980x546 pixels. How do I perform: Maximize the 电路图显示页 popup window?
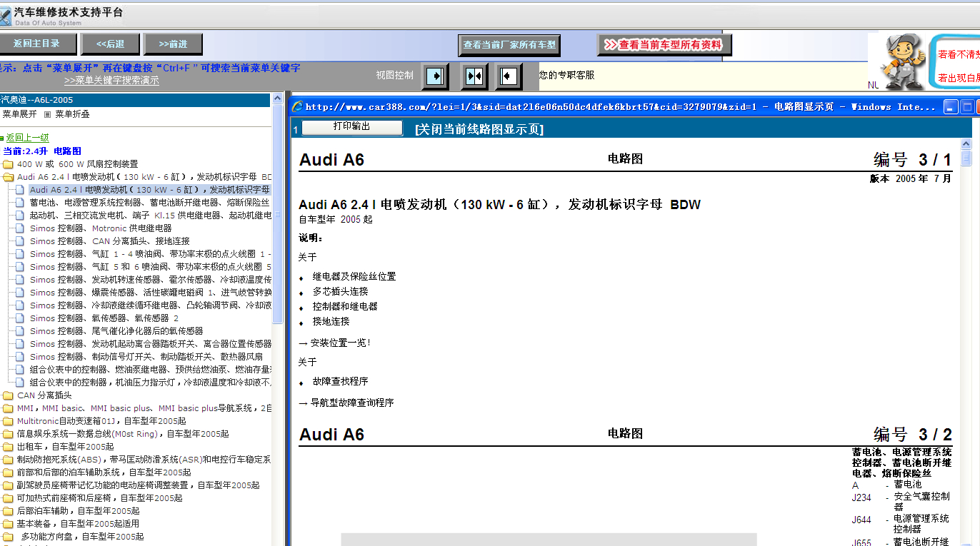click(968, 107)
